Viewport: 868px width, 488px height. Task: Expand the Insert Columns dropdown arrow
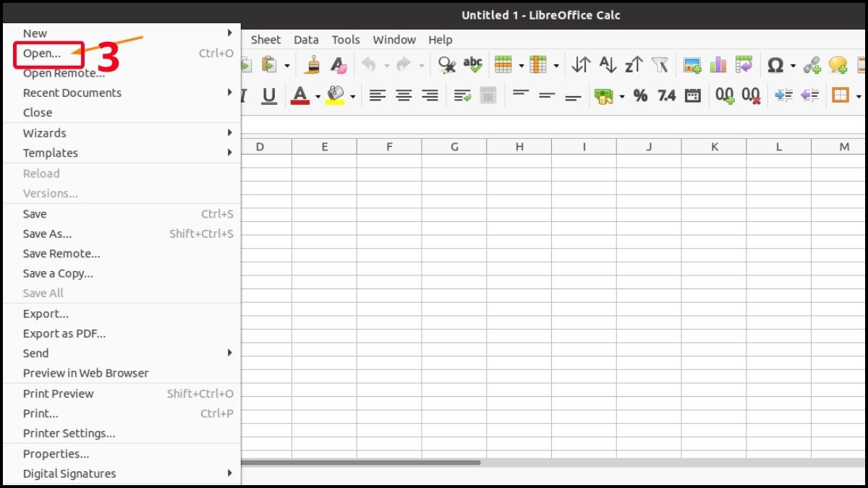tap(556, 66)
